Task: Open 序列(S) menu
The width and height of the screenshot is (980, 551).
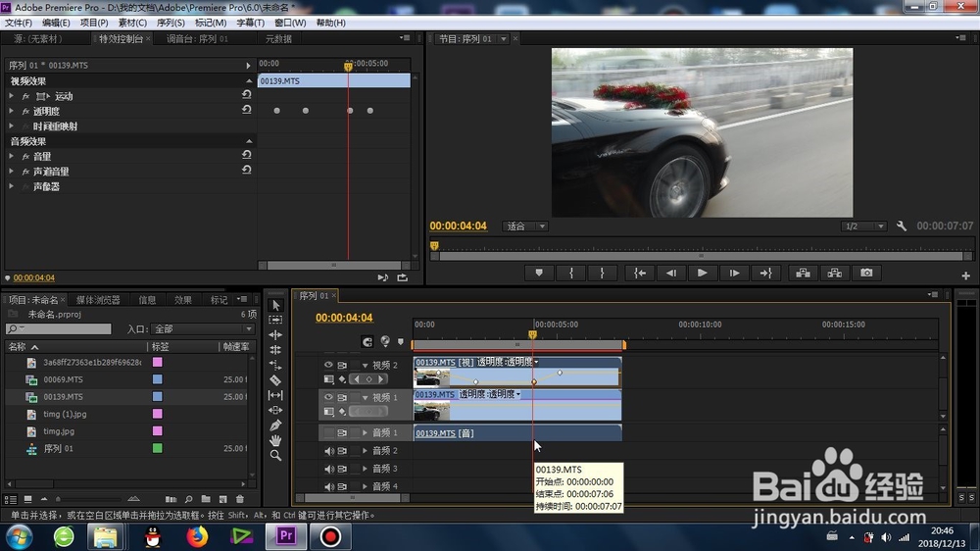Action: click(171, 23)
